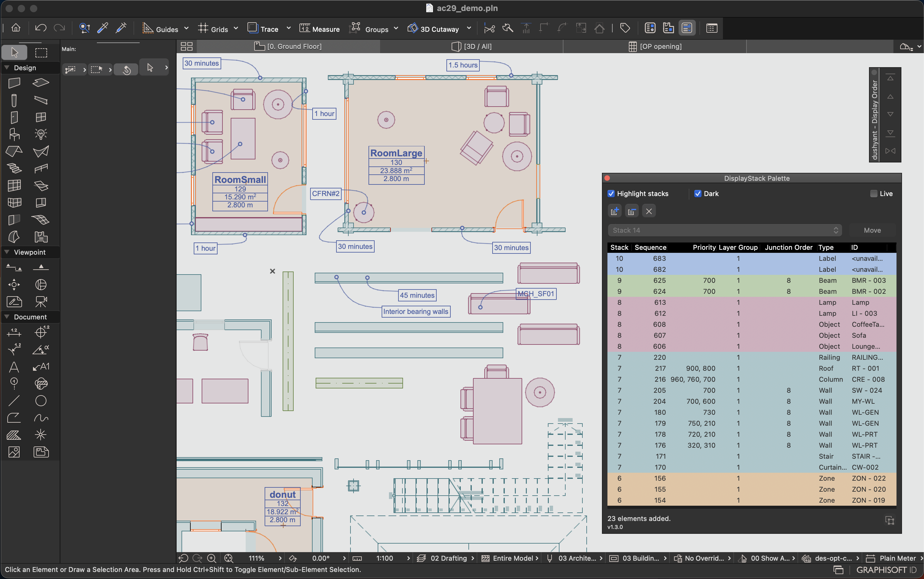The image size is (924, 579).
Task: Switch to the 3D / All tab
Action: pos(471,46)
